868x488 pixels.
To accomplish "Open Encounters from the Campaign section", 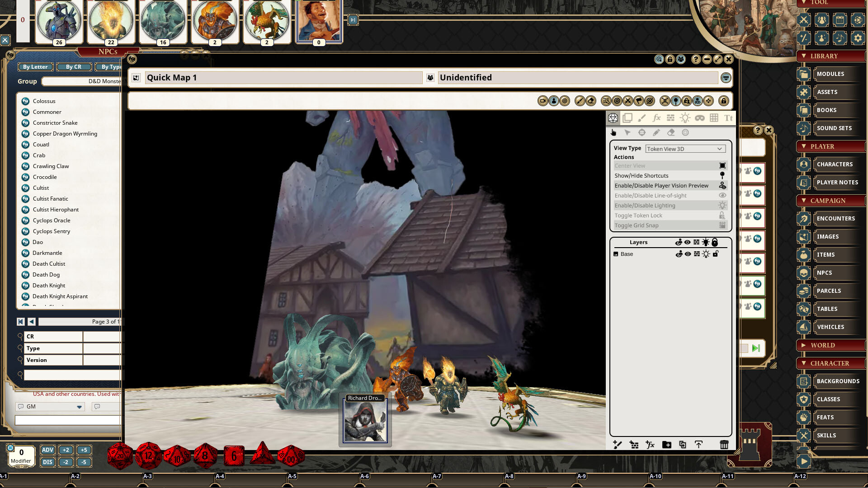I will point(836,218).
